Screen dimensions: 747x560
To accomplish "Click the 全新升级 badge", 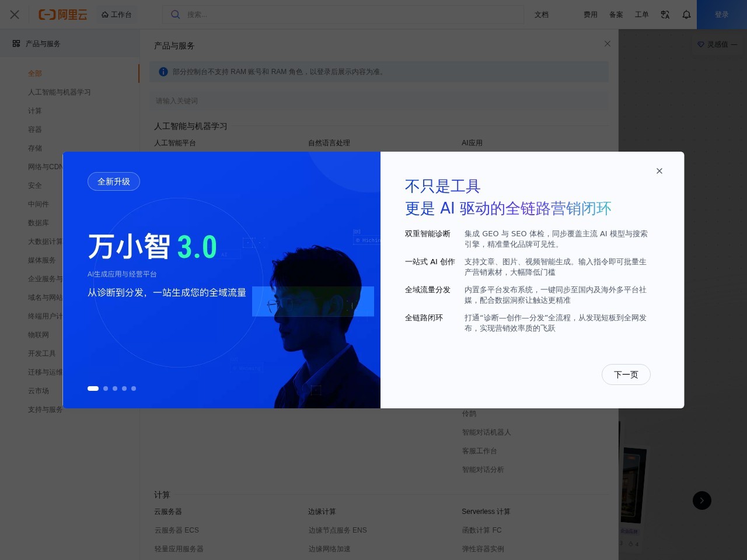I will coord(114,181).
